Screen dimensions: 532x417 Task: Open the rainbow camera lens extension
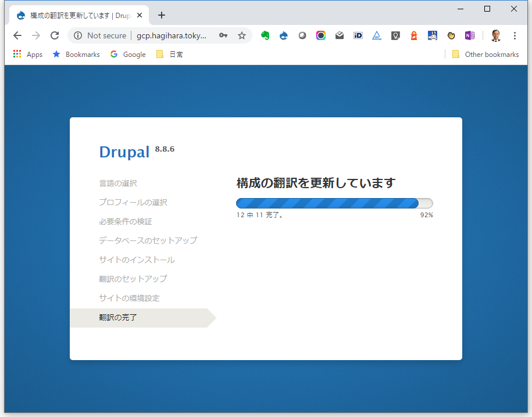pyautogui.click(x=320, y=35)
